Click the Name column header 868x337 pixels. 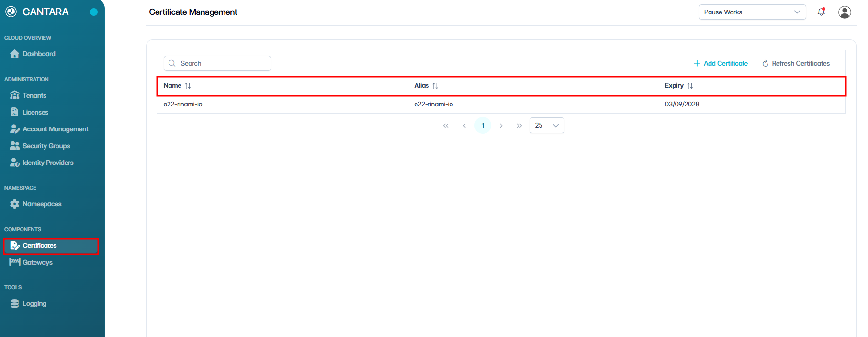(x=282, y=86)
